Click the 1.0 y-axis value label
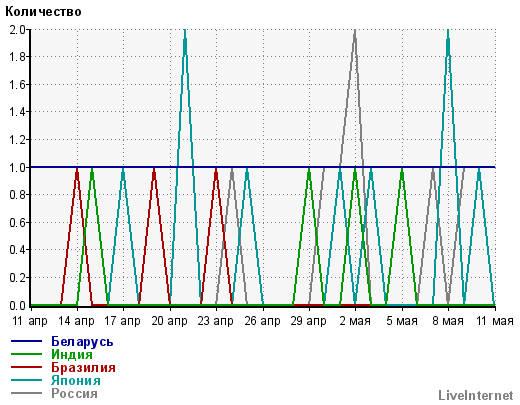This screenshot has width=520, height=405. (17, 167)
